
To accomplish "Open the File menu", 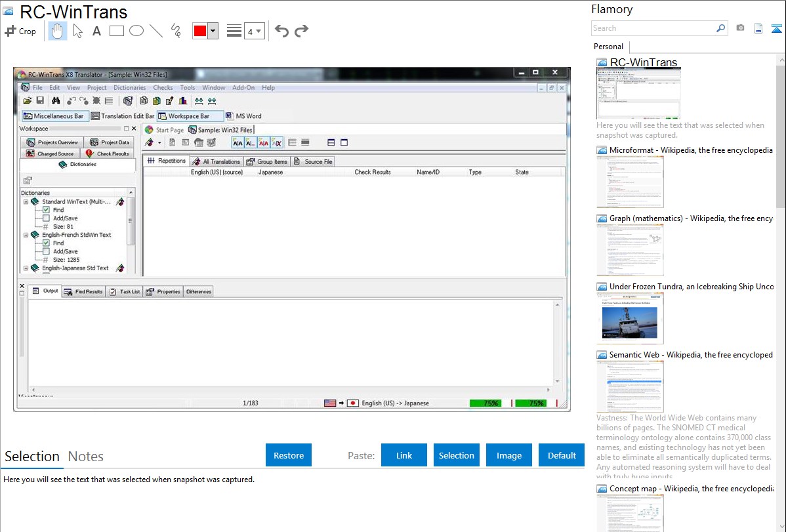I will click(x=37, y=88).
